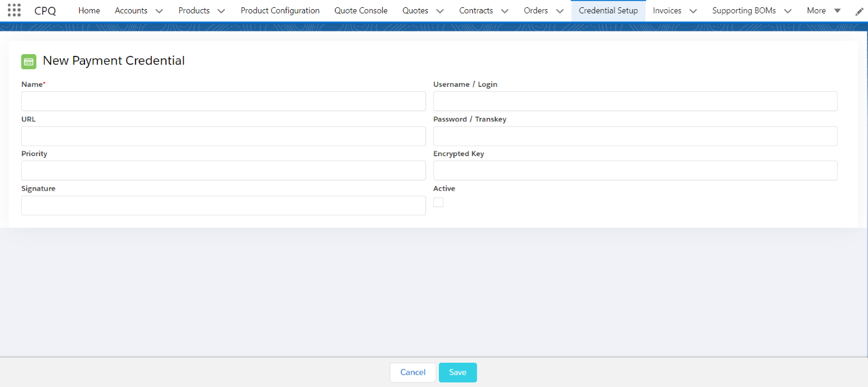
Task: Click the Save button
Action: (x=457, y=372)
